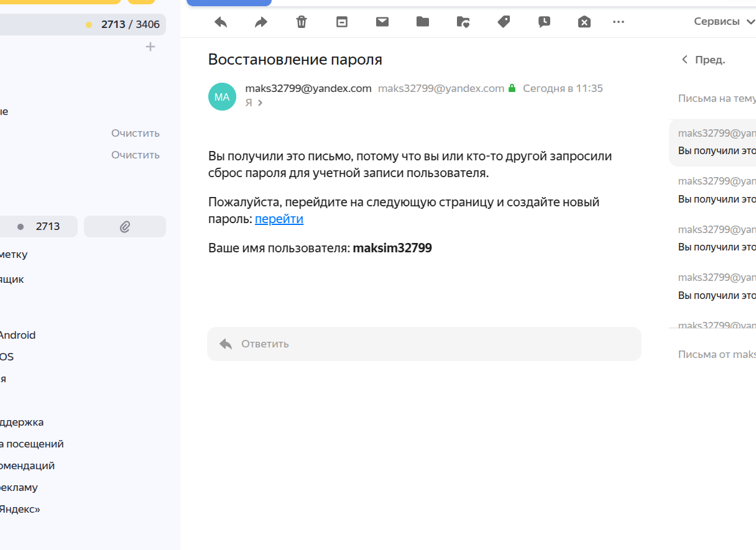The image size is (756, 550).
Task: Set a reminder using the clock bubble icon
Action: pos(544,22)
